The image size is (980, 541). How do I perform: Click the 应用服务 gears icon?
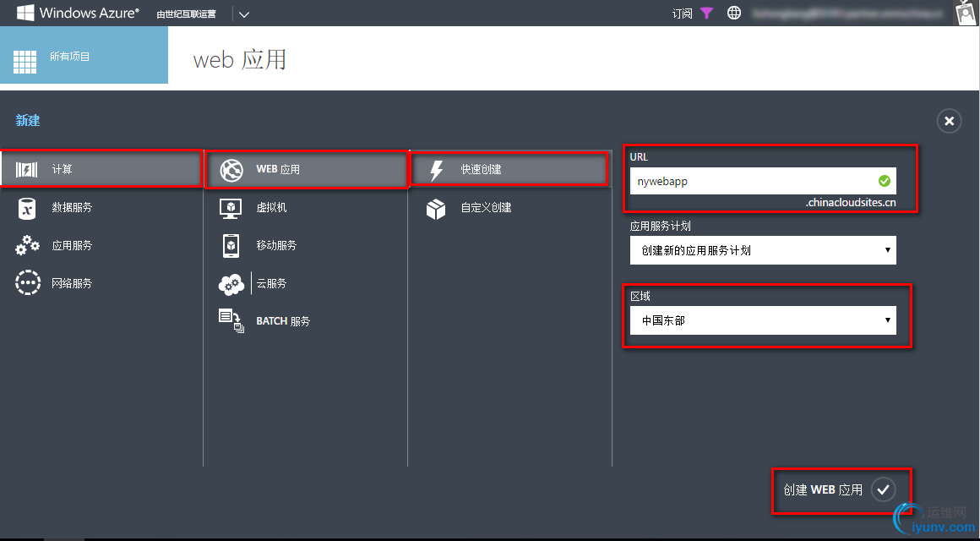click(28, 245)
